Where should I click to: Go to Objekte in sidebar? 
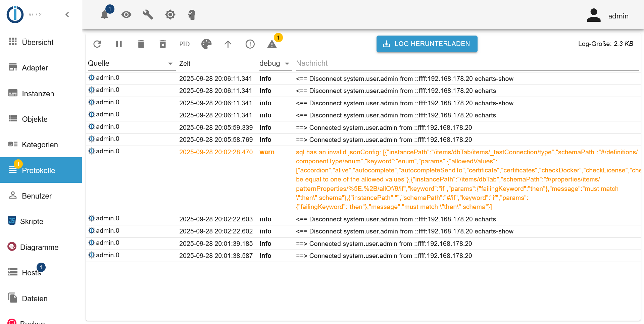pyautogui.click(x=35, y=119)
